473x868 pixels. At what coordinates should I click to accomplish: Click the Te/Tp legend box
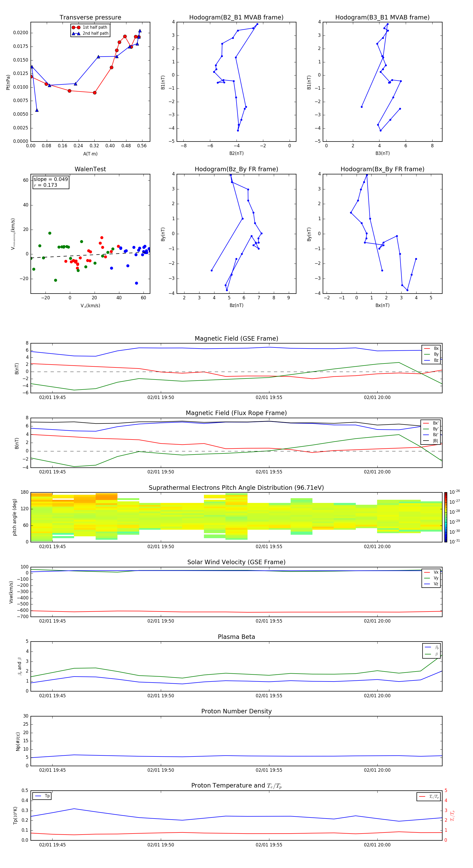(429, 796)
